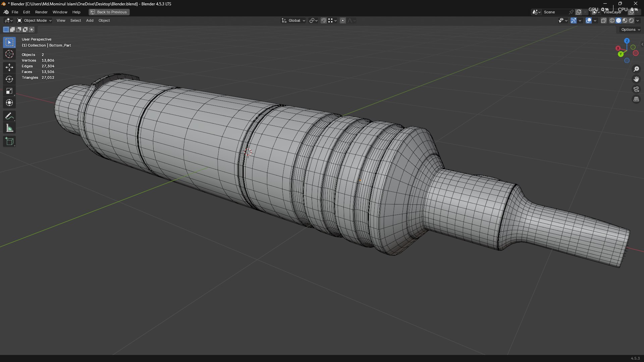Open the File menu

click(15, 12)
